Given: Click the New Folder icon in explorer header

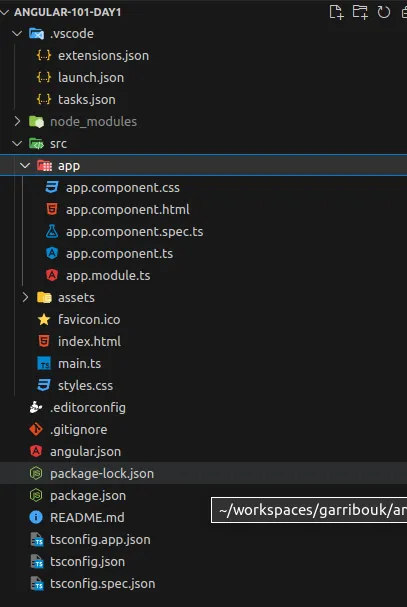Looking at the screenshot, I should [x=360, y=12].
